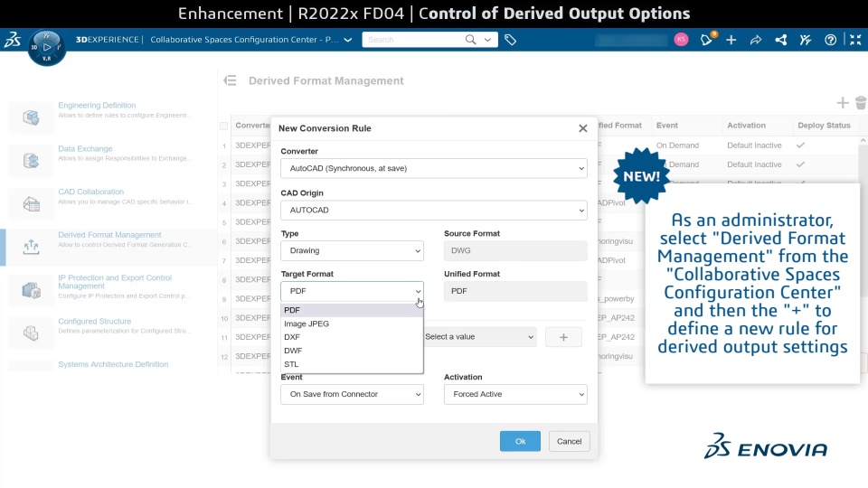This screenshot has height=488, width=868.
Task: Open the Derived Format Management section
Action: [x=109, y=235]
